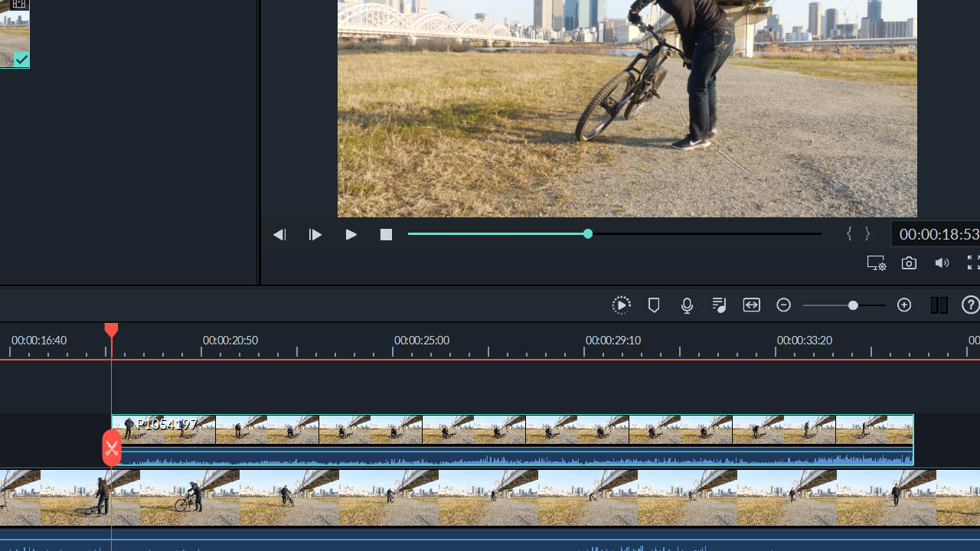Viewport: 980px width, 551px height.
Task: Open the audio mixer icon
Action: click(719, 305)
